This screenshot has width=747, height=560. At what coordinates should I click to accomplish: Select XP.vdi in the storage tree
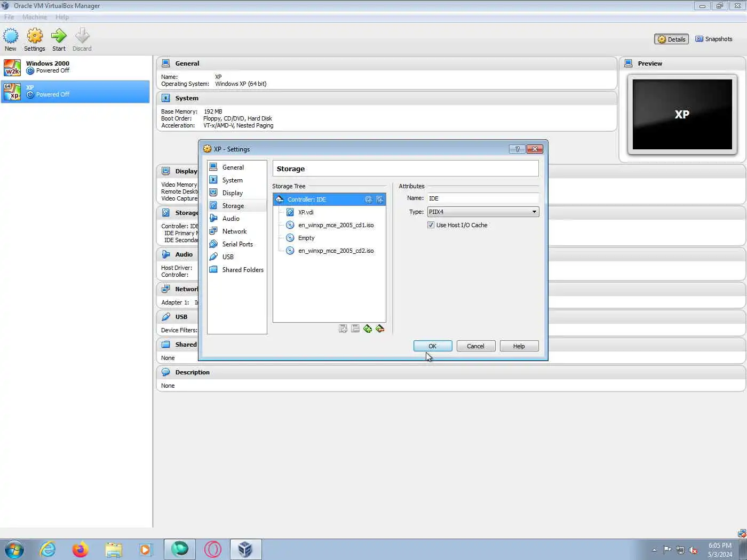tap(329, 212)
